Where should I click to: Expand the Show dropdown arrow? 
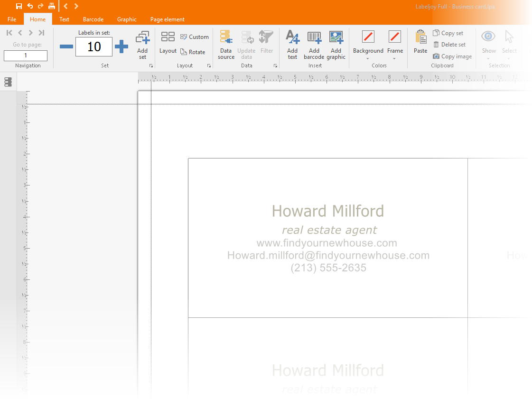pos(488,59)
